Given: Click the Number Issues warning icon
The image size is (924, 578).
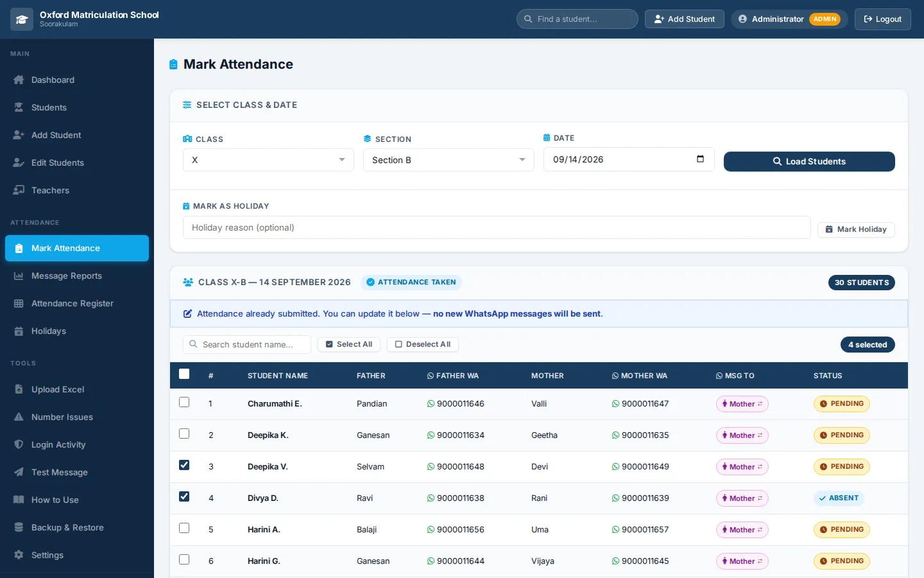Looking at the screenshot, I should (x=19, y=417).
